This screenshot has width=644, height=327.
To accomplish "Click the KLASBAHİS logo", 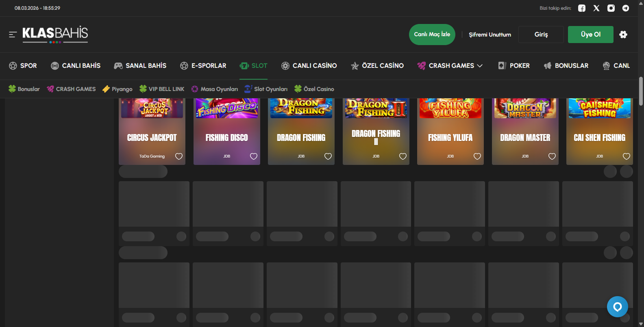I will [x=55, y=34].
